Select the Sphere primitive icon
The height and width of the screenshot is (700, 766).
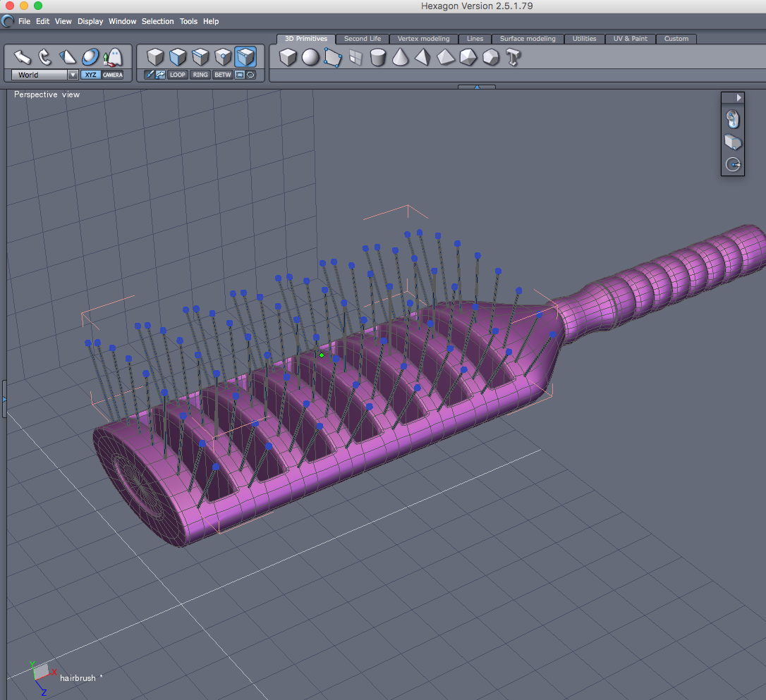(310, 58)
